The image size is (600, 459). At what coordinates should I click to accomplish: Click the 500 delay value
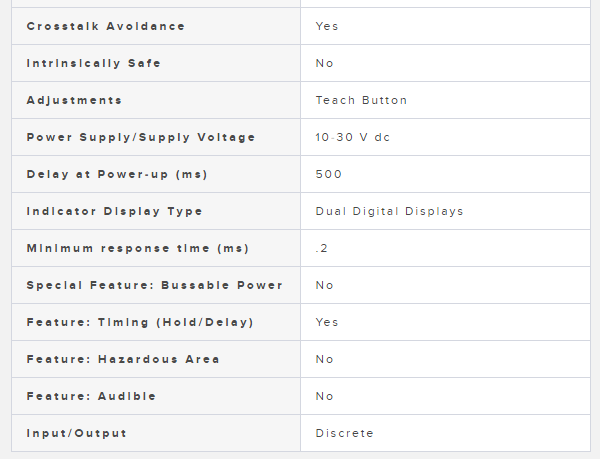(x=328, y=174)
